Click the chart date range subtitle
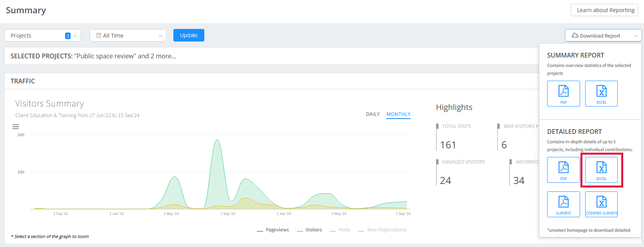644x247 pixels. click(77, 115)
